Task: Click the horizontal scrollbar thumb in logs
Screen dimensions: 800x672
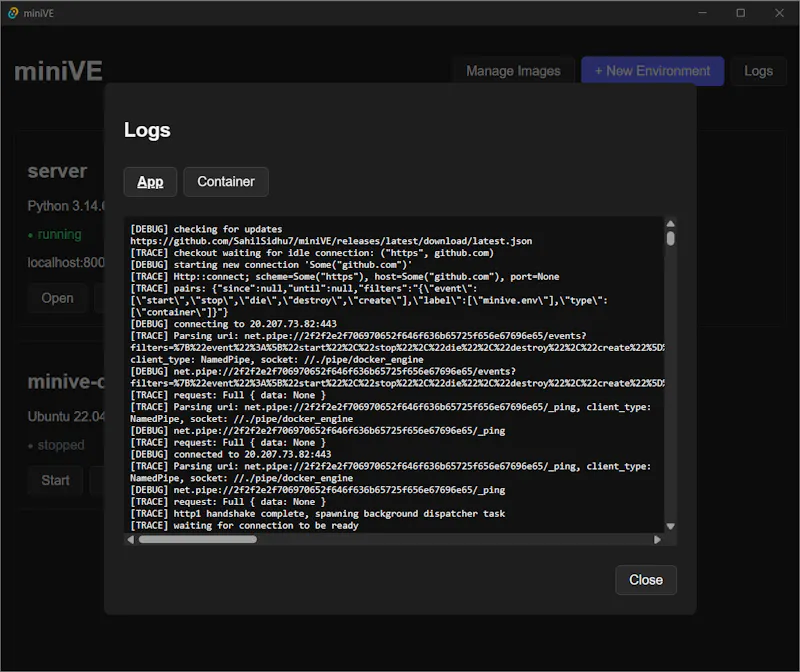Action: point(198,539)
